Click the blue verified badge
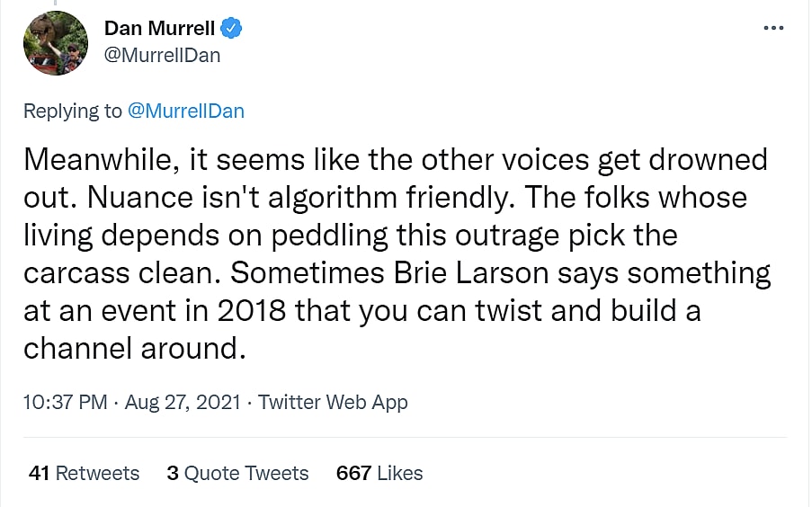 (232, 29)
